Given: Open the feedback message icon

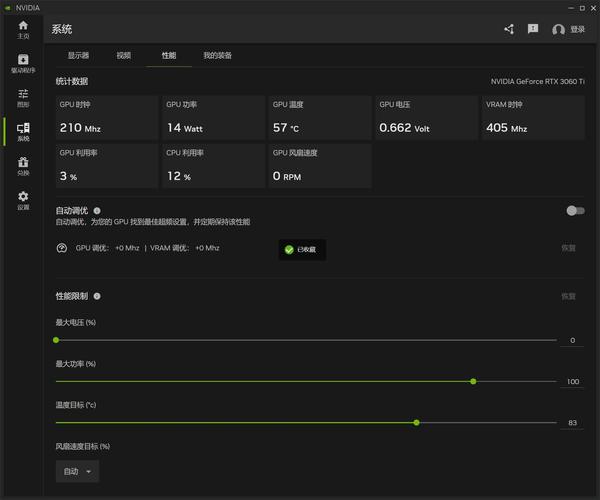Looking at the screenshot, I should 533,29.
